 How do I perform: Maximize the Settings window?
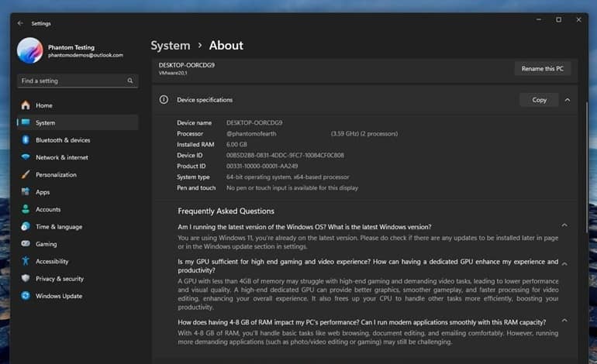[x=558, y=20]
